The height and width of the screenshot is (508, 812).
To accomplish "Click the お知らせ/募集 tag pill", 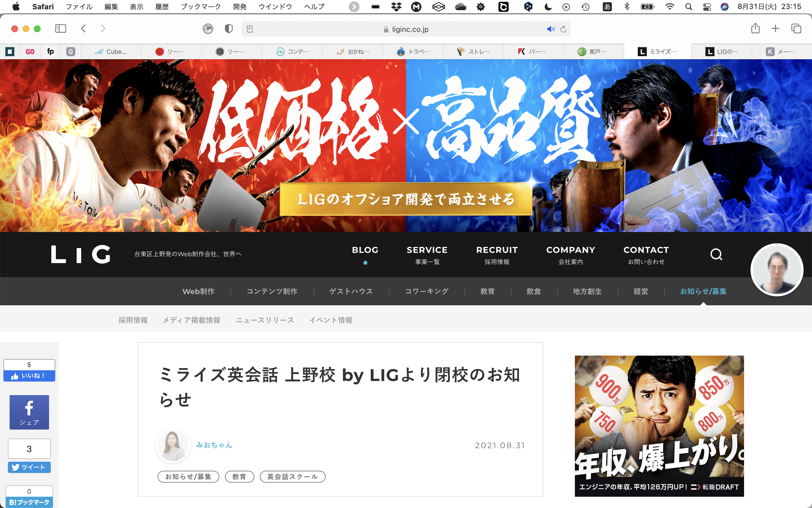I will pyautogui.click(x=188, y=476).
